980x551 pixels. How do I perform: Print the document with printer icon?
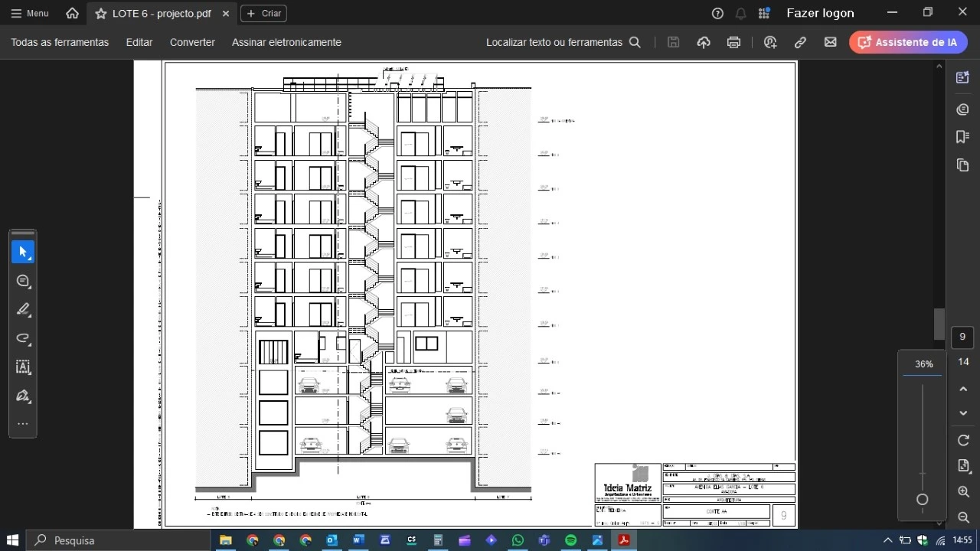[733, 43]
